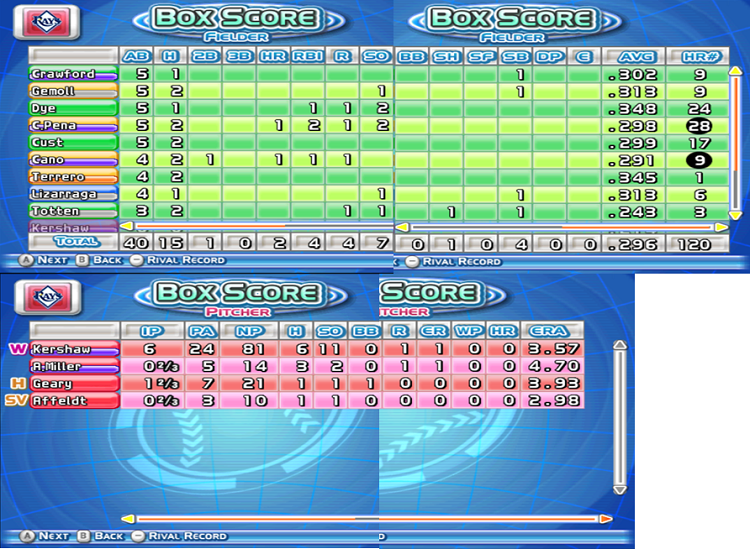Click the ERA column header

[552, 331]
